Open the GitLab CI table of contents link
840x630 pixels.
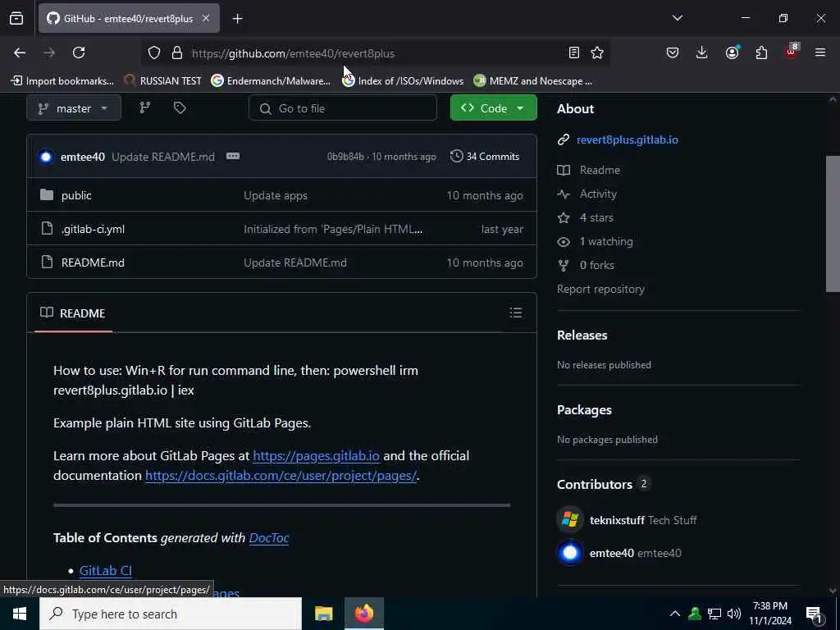click(106, 571)
